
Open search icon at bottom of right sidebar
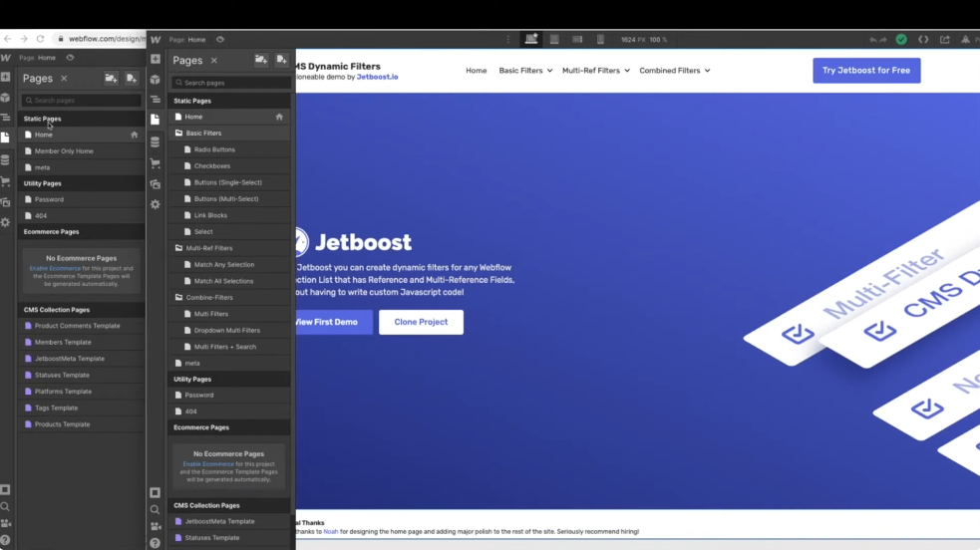pos(155,510)
